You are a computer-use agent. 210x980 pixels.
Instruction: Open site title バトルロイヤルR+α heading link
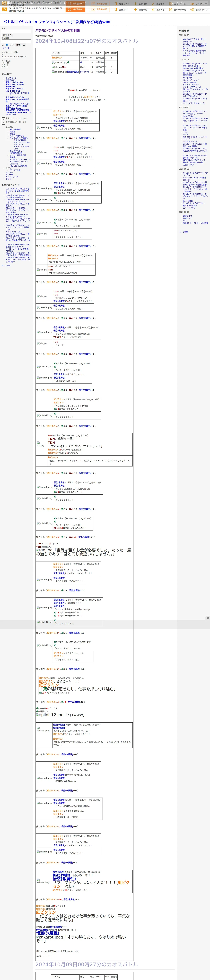57,22
